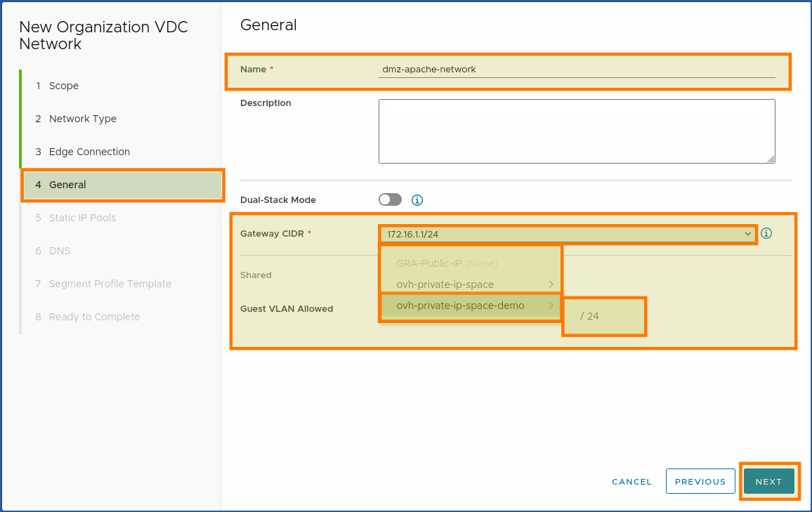The width and height of the screenshot is (812, 512).
Task: Click Previous to go back
Action: point(700,481)
